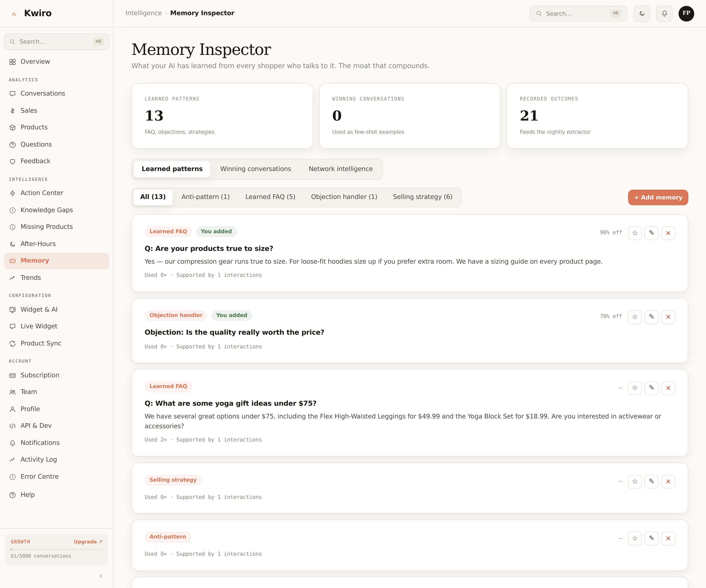The width and height of the screenshot is (706, 588).
Task: Click the conversations usage progress bar
Action: [56, 549]
